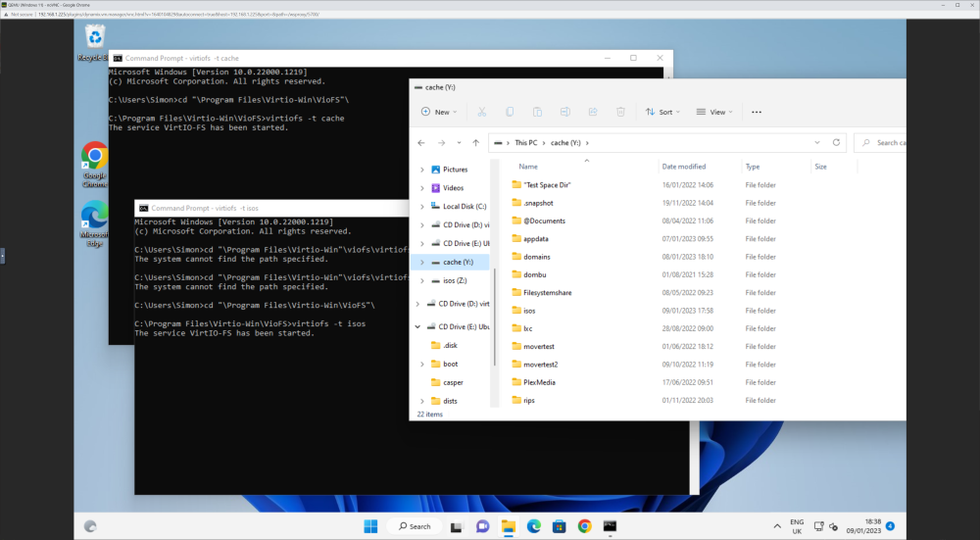This screenshot has height=540, width=980.
Task: Click the taskbar Search box
Action: 414,526
